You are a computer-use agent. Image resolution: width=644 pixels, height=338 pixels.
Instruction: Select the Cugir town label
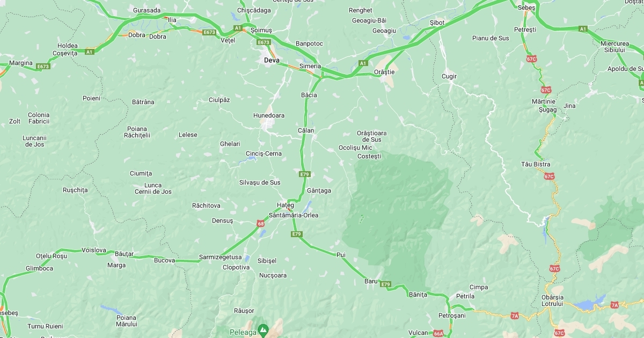coord(449,76)
